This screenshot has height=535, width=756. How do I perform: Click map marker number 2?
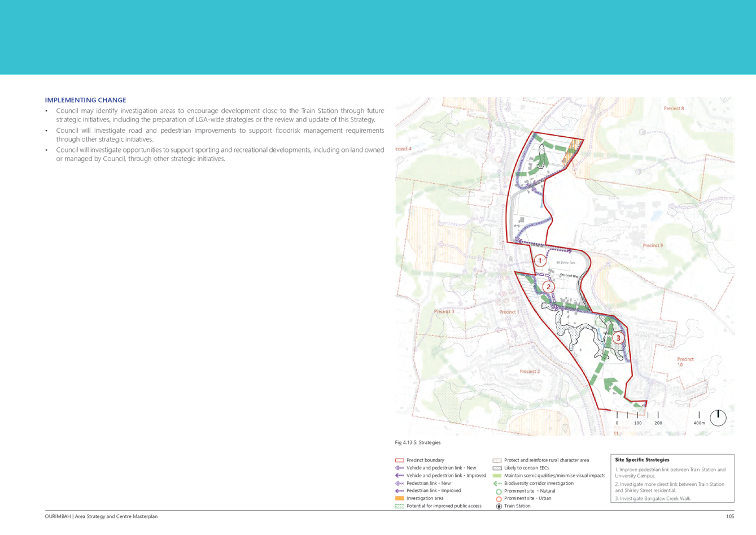[548, 287]
